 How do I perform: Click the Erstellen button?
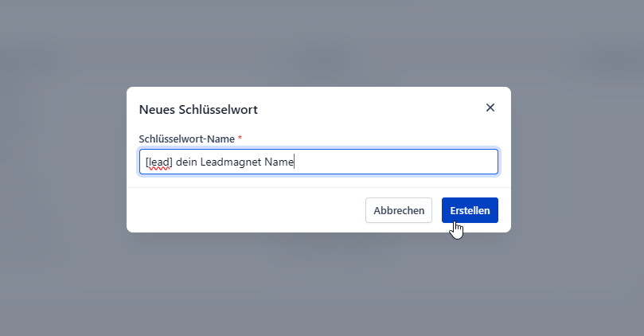[x=470, y=210]
